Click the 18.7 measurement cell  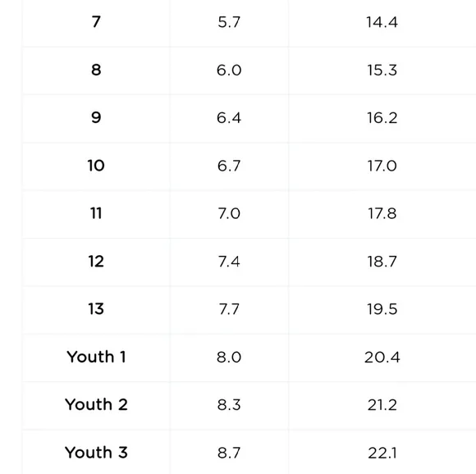click(382, 262)
